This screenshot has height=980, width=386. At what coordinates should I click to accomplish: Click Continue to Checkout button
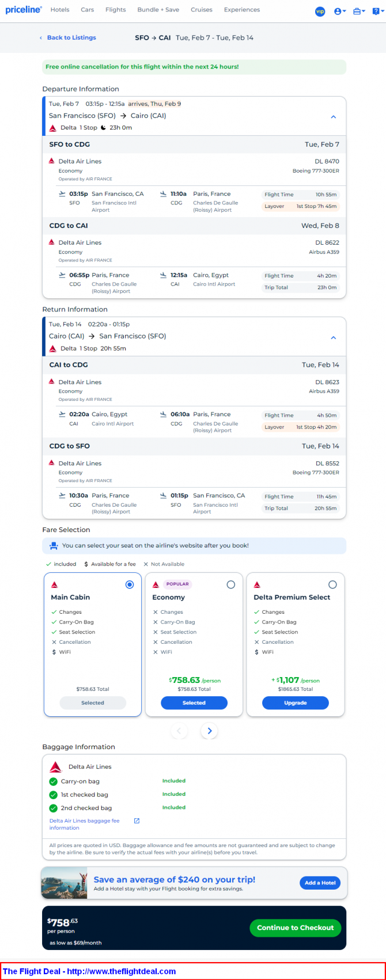click(x=296, y=928)
